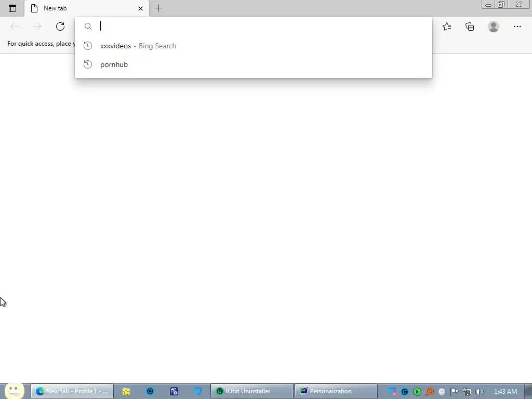Click the magnifier icon in the address bar
This screenshot has height=399, width=532.
point(88,26)
